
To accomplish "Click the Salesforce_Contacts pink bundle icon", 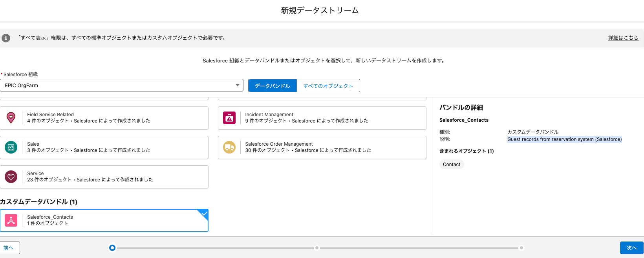I will point(11,220).
